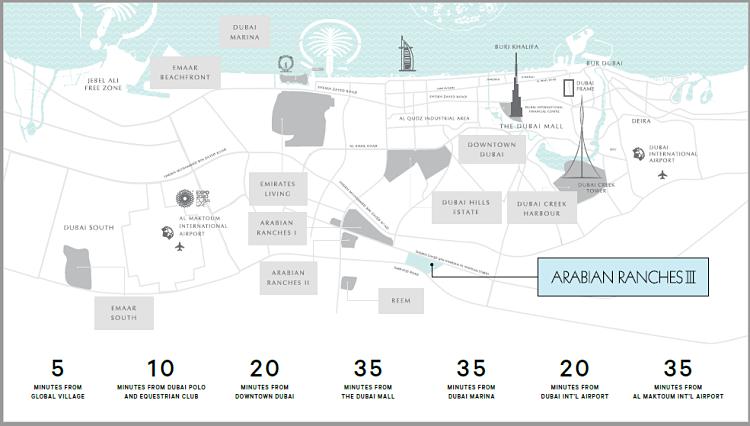This screenshot has width=750, height=426.
Task: Click the Burj Al Arab sail icon
Action: (407, 54)
